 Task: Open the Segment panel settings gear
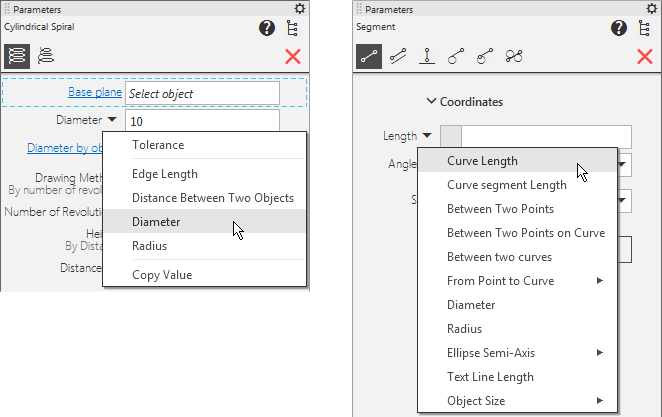click(x=645, y=8)
